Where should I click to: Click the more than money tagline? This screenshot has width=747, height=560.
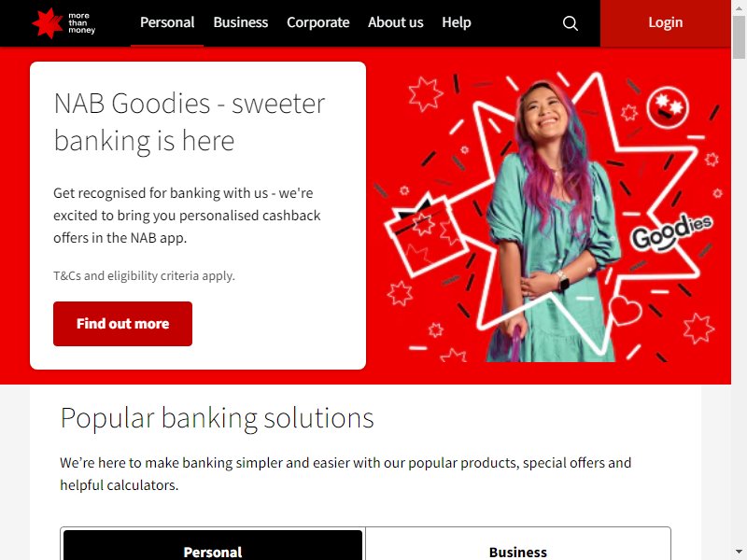coord(81,22)
